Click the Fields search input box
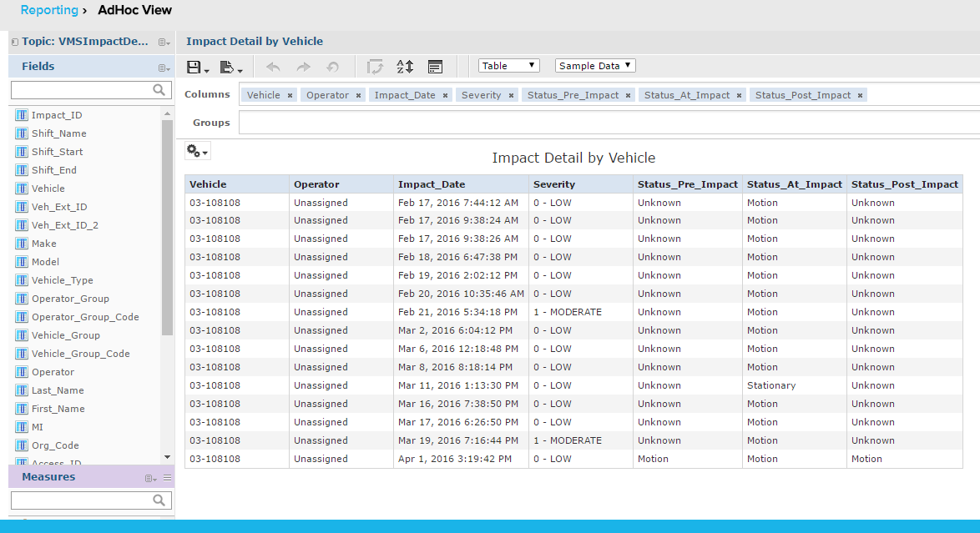 pyautogui.click(x=82, y=90)
